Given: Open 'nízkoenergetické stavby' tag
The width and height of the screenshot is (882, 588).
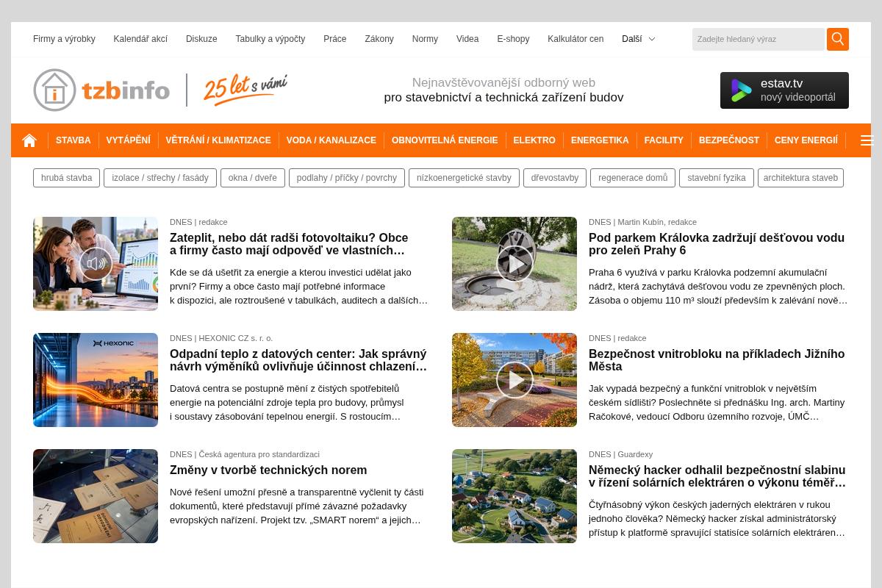Looking at the screenshot, I should pos(464,178).
